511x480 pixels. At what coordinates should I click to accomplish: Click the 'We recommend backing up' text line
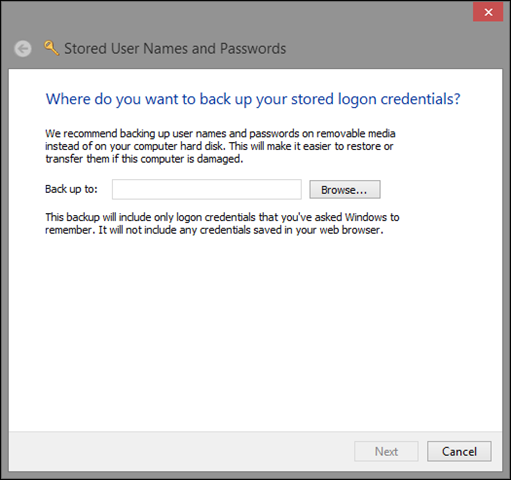click(220, 134)
